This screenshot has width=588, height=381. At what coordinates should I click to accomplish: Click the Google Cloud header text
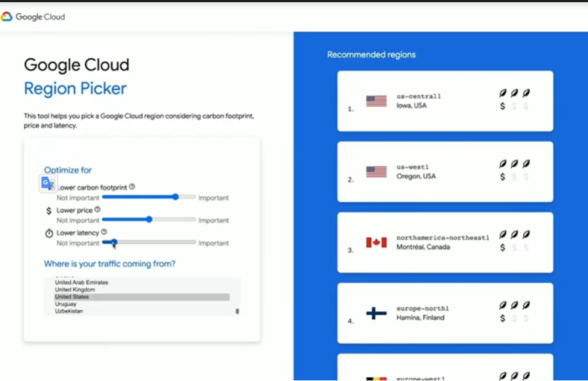[x=40, y=17]
